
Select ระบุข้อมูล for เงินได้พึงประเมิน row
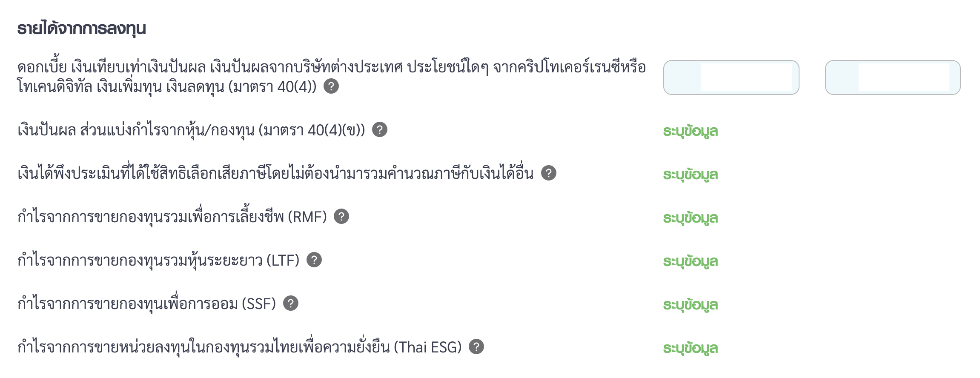click(691, 175)
